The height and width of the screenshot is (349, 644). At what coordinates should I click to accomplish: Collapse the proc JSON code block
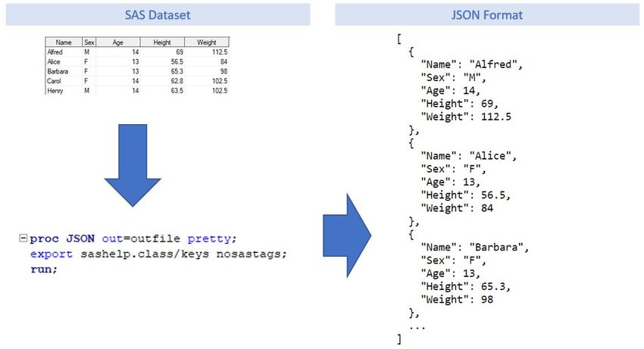point(23,238)
